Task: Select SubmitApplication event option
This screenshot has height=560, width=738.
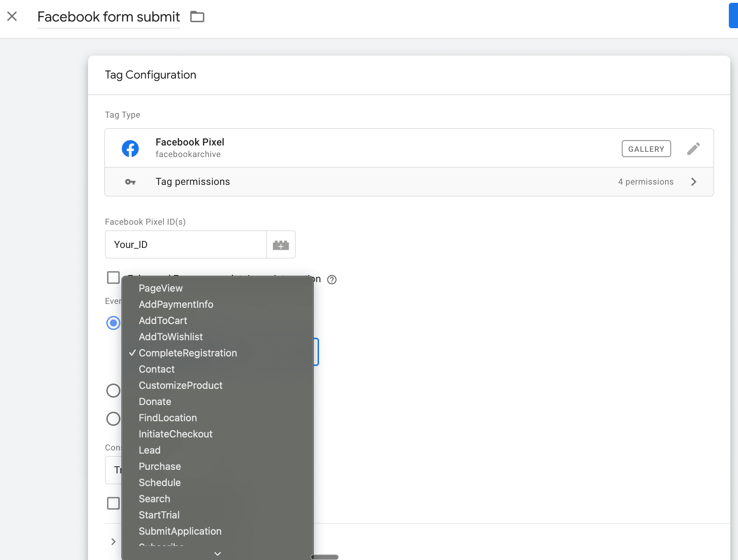Action: 218,531
